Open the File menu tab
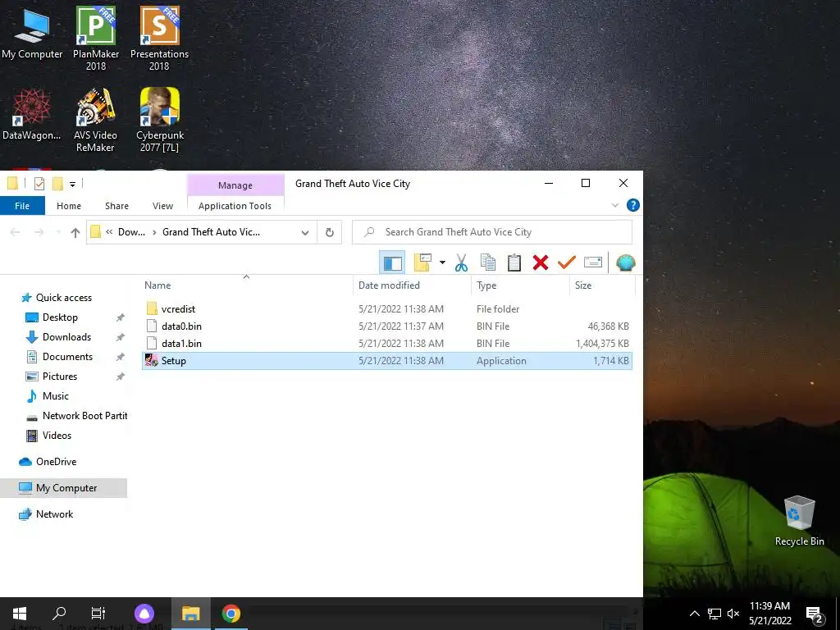This screenshot has width=840, height=630. coord(22,206)
